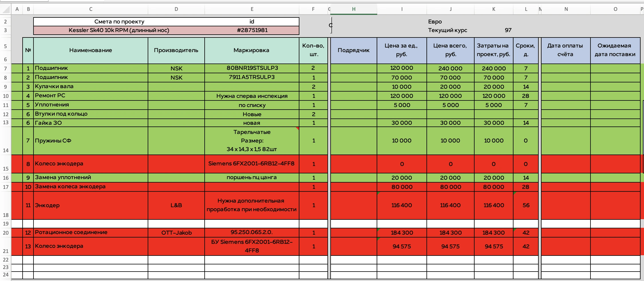Select the 'Затраты на проект, руб.' header
The width and height of the screenshot is (644, 281).
(x=494, y=50)
